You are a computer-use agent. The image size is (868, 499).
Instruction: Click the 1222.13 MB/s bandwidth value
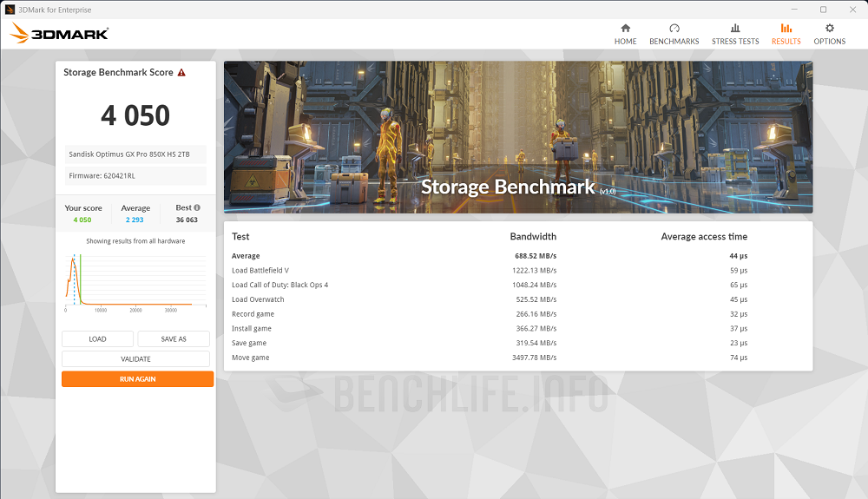534,271
